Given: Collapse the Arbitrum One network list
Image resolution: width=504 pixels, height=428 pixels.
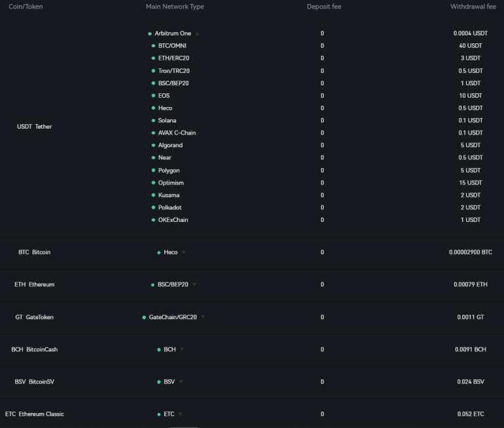Looking at the screenshot, I should pyautogui.click(x=197, y=33).
